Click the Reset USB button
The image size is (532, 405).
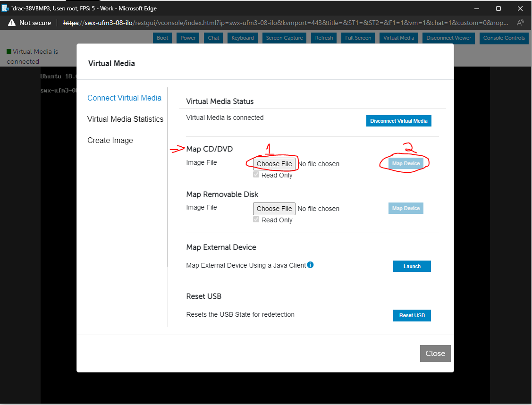click(x=412, y=315)
